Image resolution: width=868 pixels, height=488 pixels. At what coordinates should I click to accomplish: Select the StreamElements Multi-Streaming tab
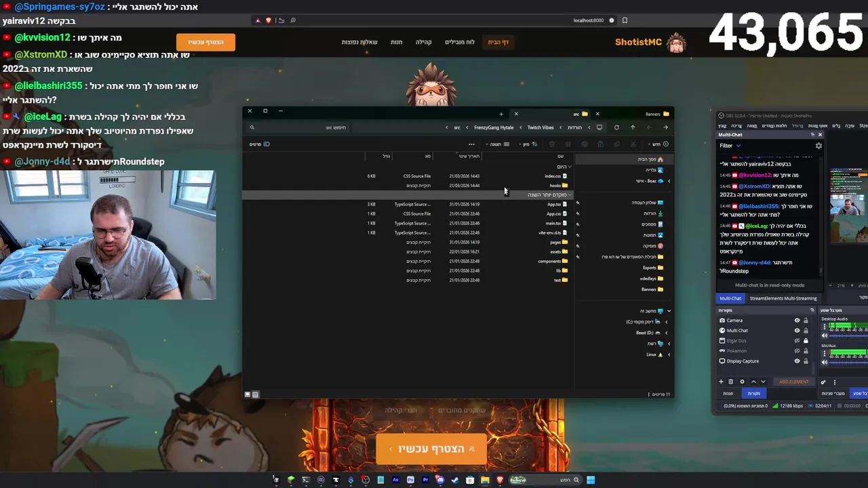pyautogui.click(x=783, y=298)
